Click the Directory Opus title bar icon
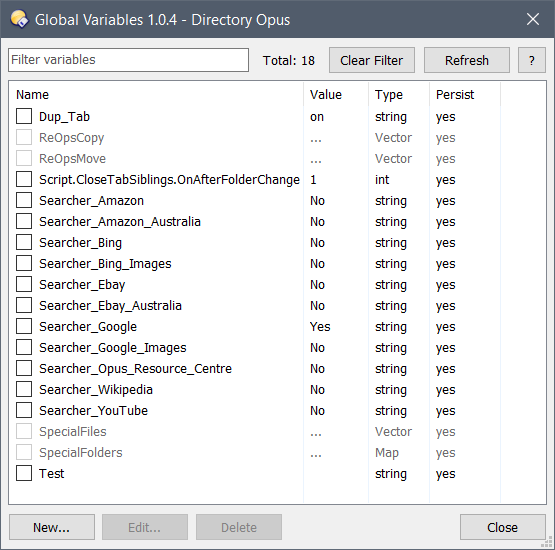 19,19
